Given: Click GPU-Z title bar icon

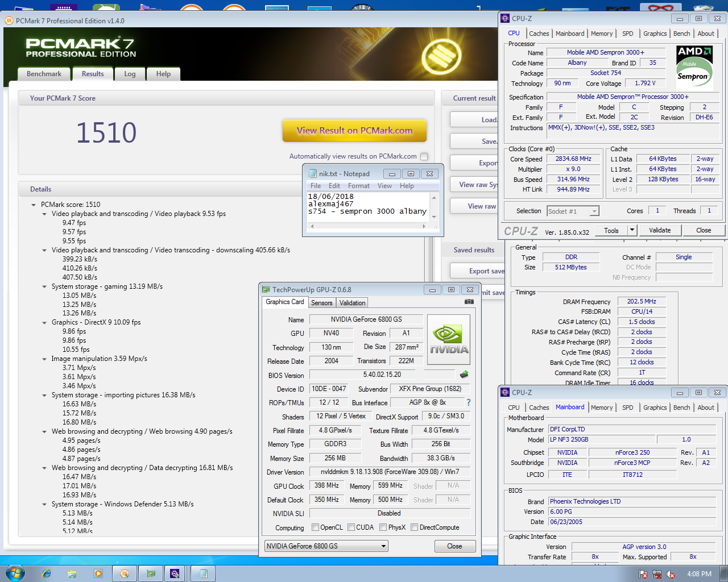Looking at the screenshot, I should pos(266,289).
